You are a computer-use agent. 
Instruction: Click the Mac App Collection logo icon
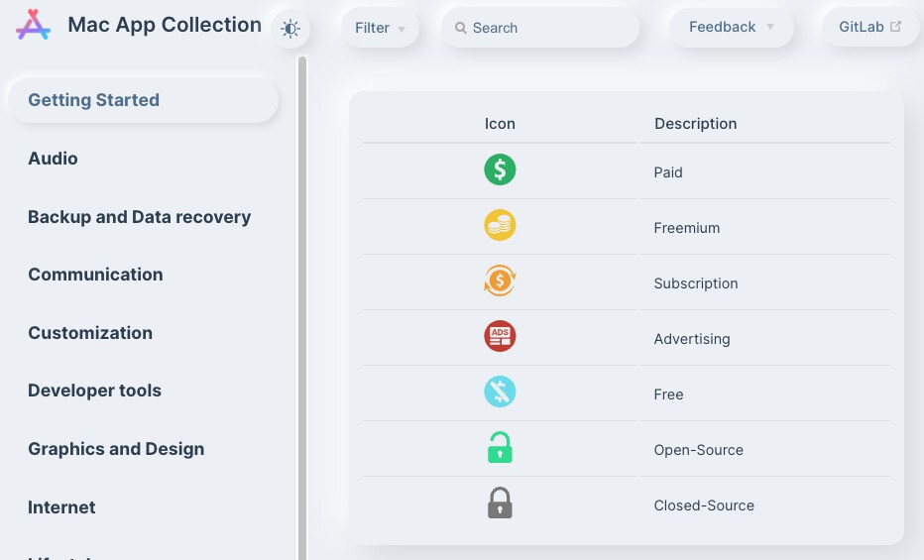pos(33,25)
